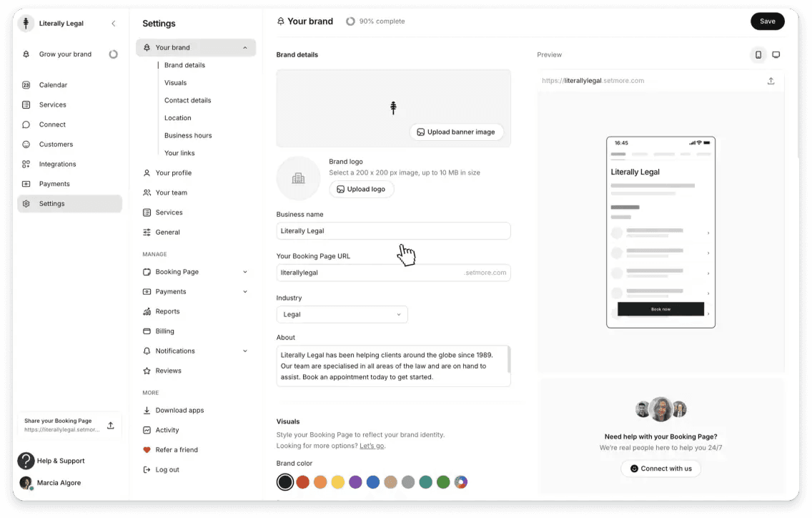Click the Settings gear icon
The height and width of the screenshot is (518, 812).
pyautogui.click(x=26, y=204)
